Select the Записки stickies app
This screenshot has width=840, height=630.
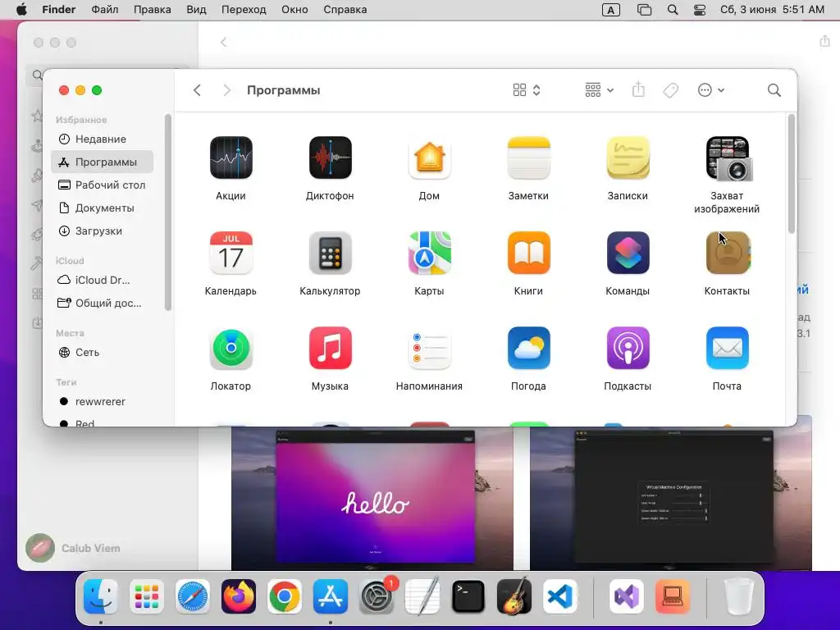(x=628, y=157)
